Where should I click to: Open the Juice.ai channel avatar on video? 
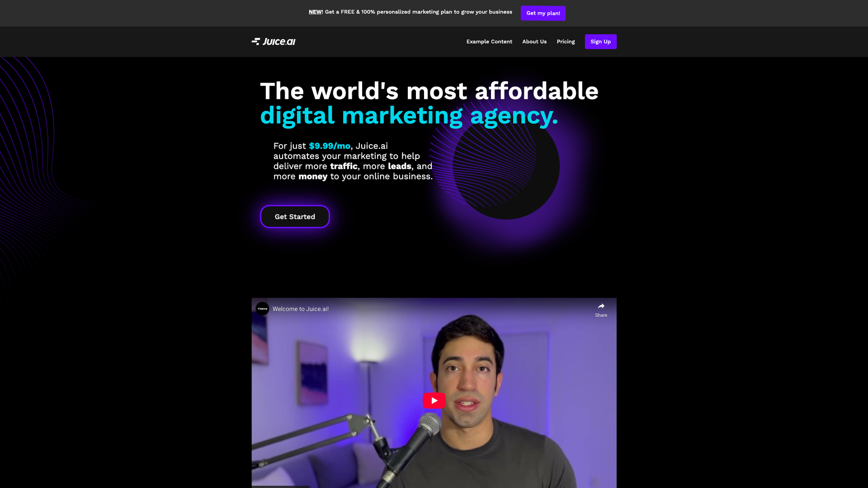(262, 309)
